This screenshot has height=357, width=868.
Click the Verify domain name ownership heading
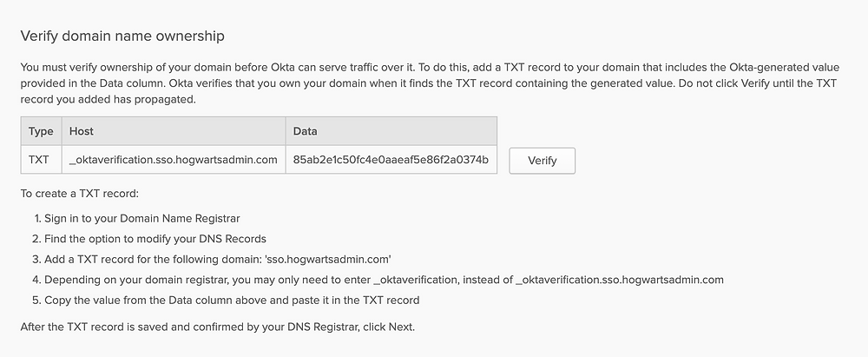tap(122, 36)
